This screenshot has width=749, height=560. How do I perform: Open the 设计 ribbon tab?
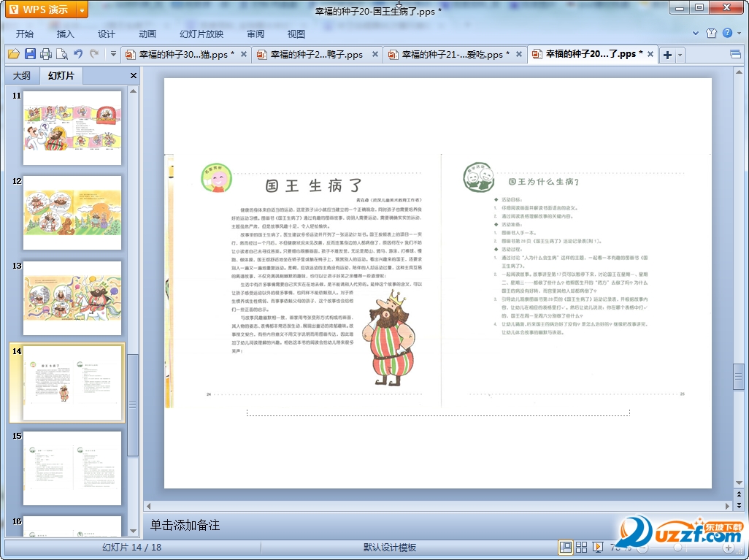(x=107, y=34)
